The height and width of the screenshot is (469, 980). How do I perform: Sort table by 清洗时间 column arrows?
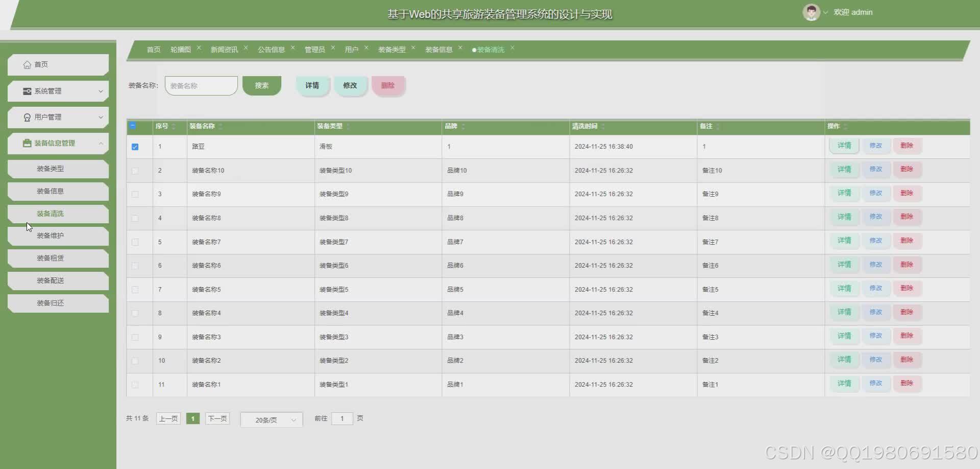[603, 126]
